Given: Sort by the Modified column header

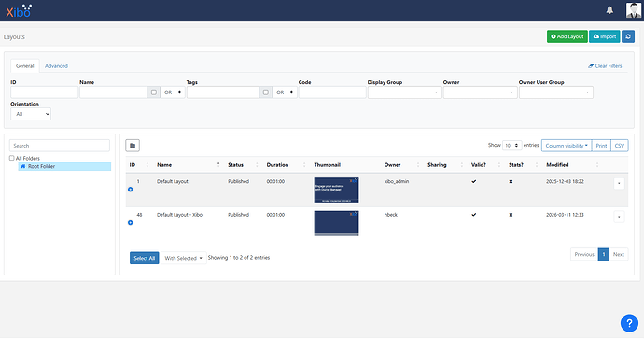Looking at the screenshot, I should pos(572,164).
